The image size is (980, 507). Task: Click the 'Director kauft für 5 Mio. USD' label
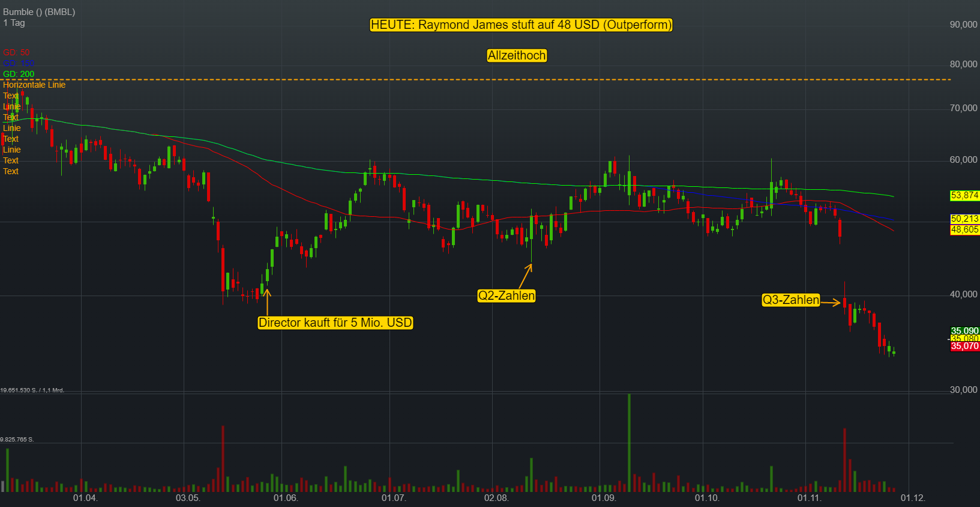click(335, 323)
